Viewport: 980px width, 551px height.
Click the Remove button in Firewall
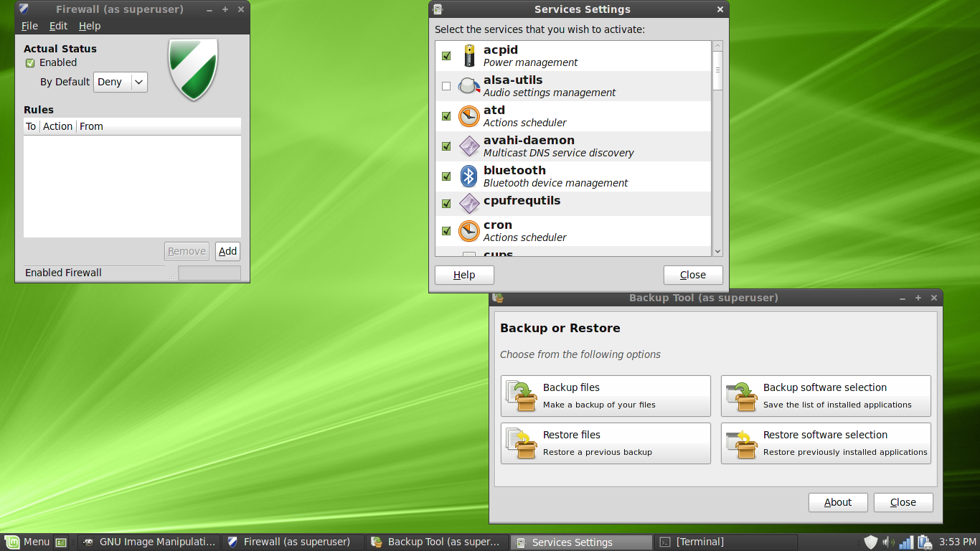(x=187, y=251)
